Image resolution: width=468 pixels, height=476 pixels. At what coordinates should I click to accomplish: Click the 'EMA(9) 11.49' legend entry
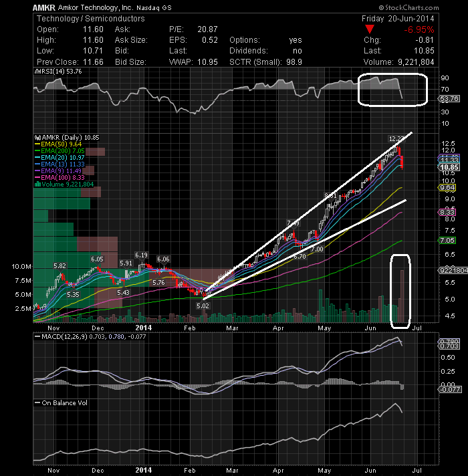[x=61, y=171]
